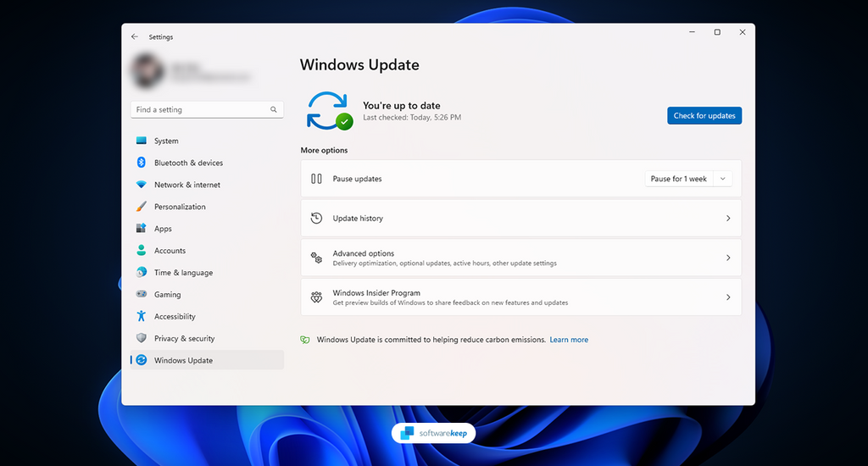Open the pause duration dropdown arrow
This screenshot has width=868, height=466.
[722, 179]
